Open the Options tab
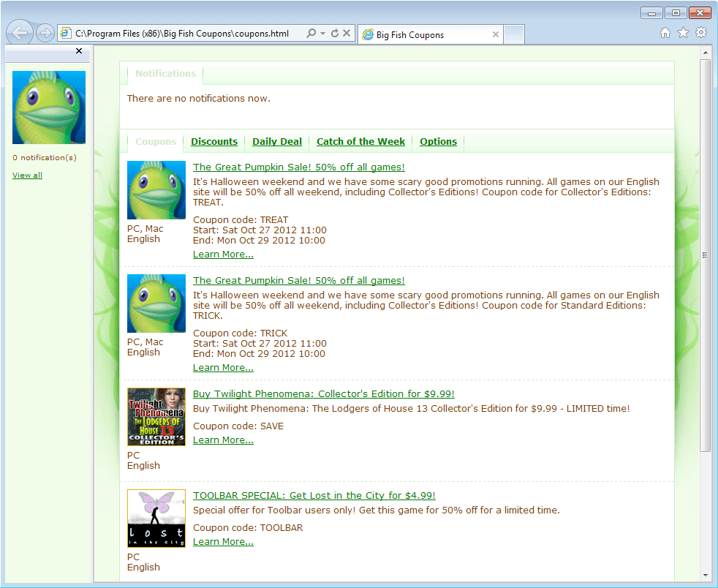The image size is (718, 588). coord(438,141)
